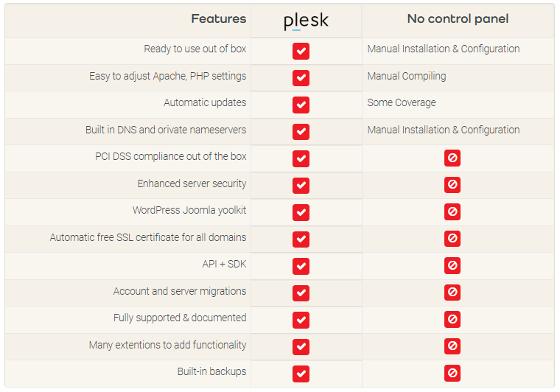This screenshot has height=392, width=560.
Task: Click checkmark icon for Built-in backups
Action: click(301, 374)
